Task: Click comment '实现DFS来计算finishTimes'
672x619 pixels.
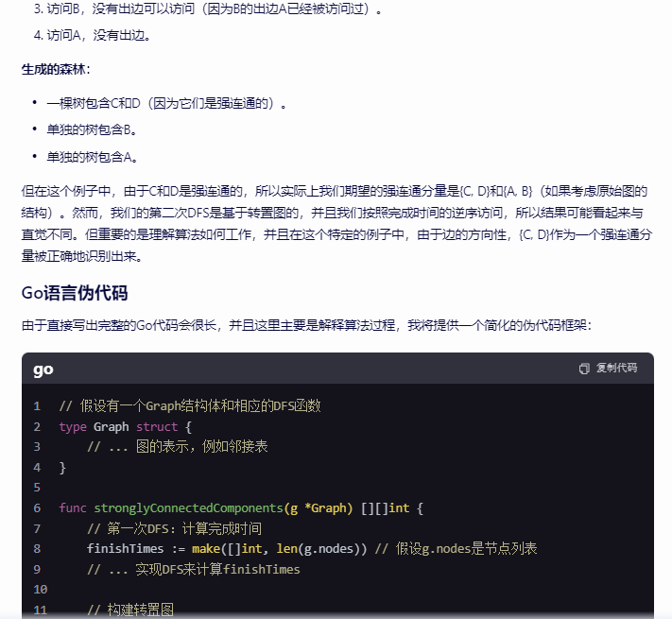Action: point(194,569)
